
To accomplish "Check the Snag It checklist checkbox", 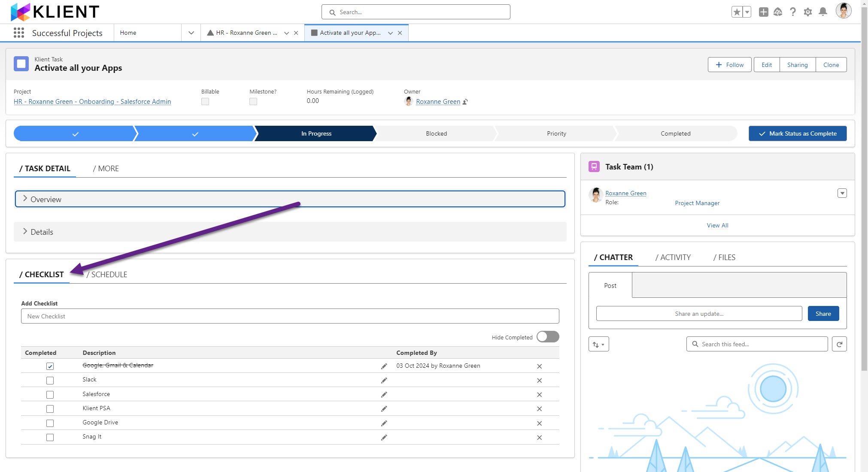I will 50,437.
